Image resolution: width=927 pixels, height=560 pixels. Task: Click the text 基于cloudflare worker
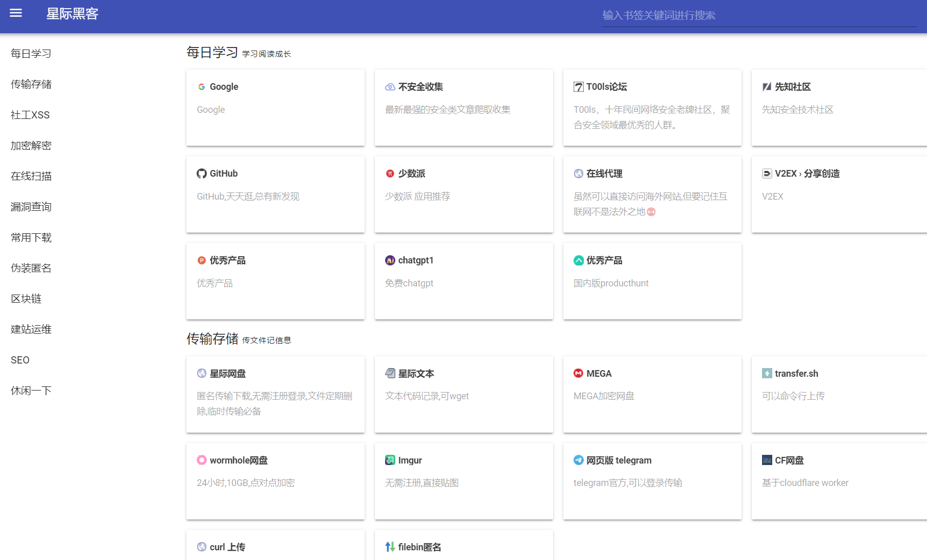point(805,483)
